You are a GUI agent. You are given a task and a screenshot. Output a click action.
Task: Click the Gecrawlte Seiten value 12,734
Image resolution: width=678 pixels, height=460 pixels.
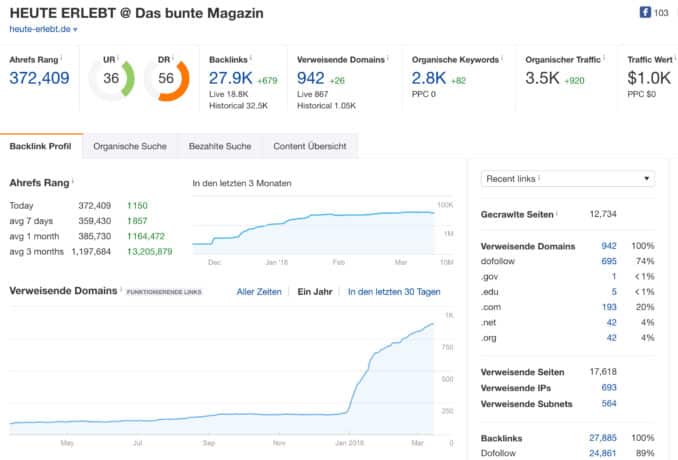[603, 214]
